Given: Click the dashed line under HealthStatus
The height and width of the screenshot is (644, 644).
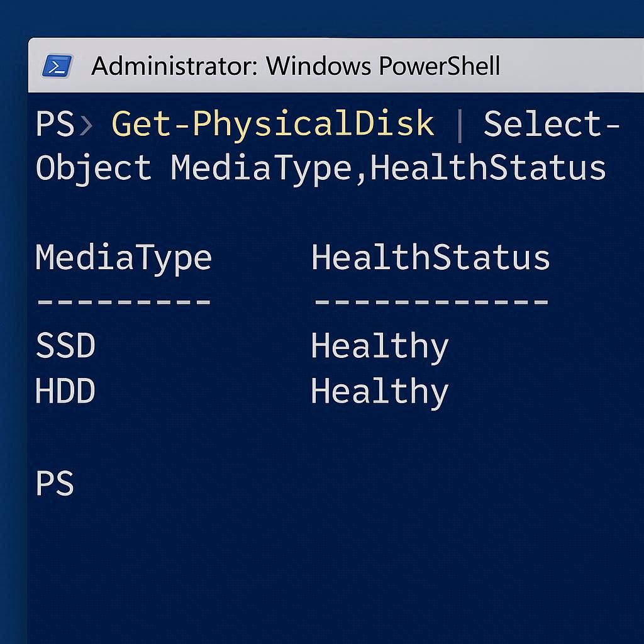Looking at the screenshot, I should pos(430,302).
